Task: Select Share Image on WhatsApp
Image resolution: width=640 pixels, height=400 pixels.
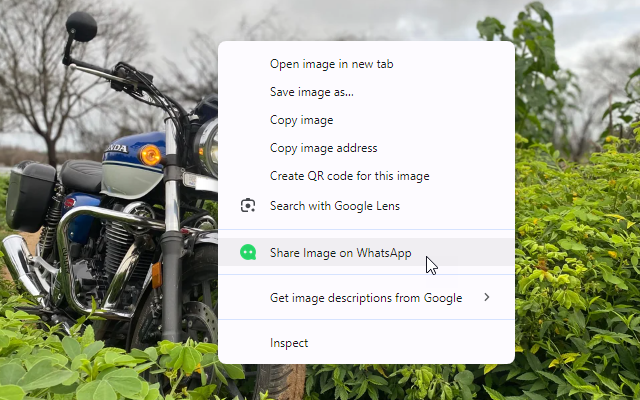Action: [340, 253]
